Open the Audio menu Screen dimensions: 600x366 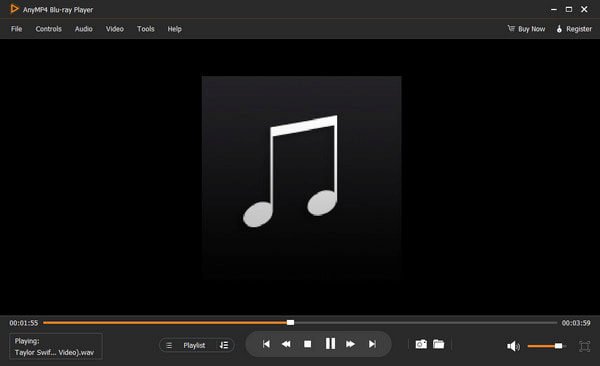(x=83, y=29)
